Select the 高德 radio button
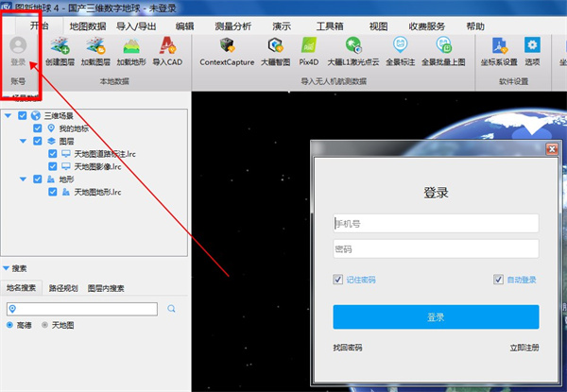The height and width of the screenshot is (392, 567). [9, 325]
